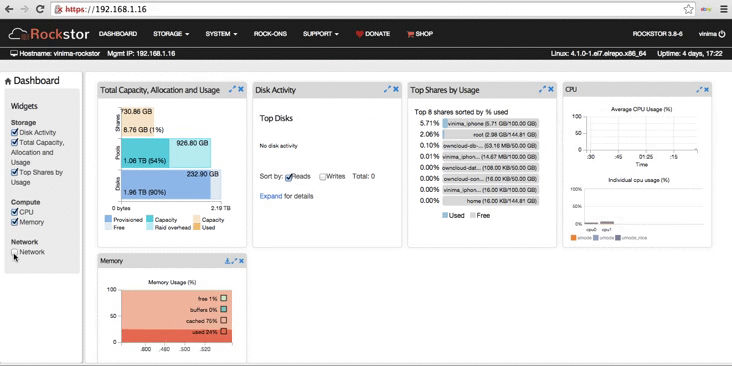Click the 'smode' CPU legend swatch
The image size is (732, 366).
(573, 238)
